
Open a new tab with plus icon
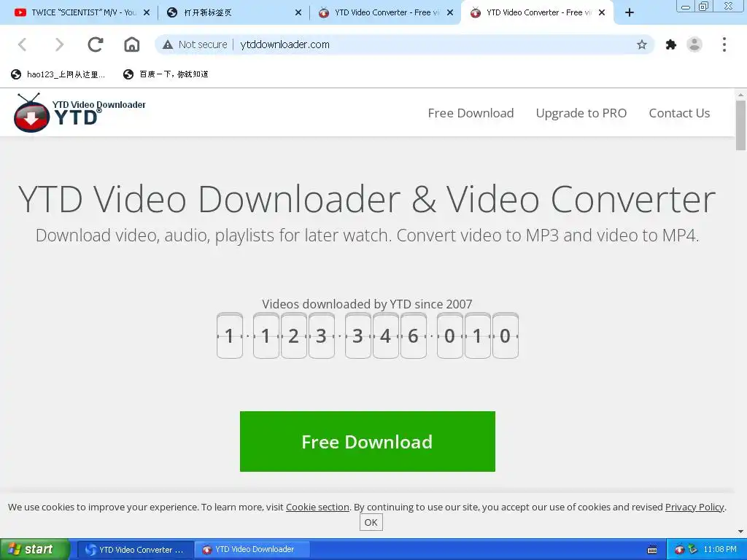tap(630, 13)
